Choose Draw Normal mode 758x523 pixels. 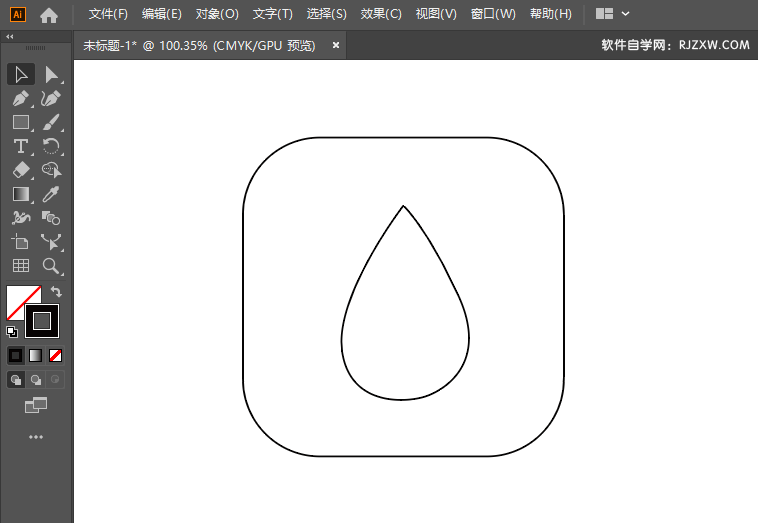(x=16, y=379)
